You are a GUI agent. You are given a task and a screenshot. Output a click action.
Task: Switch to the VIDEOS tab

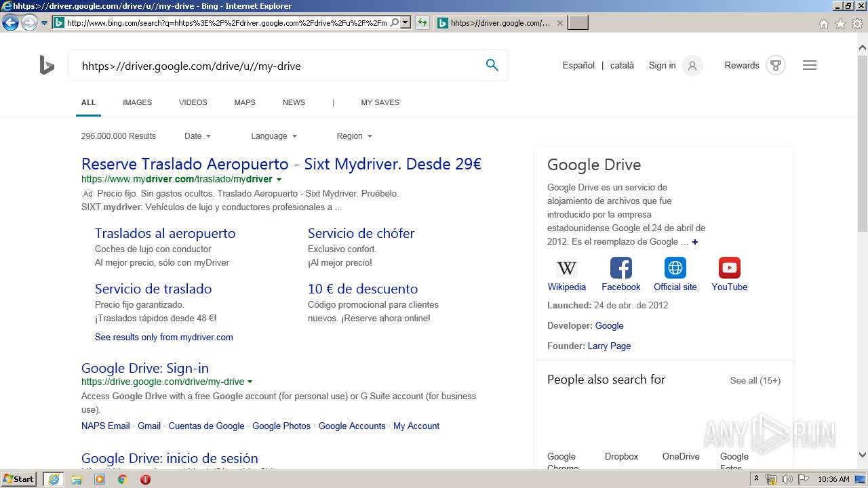click(193, 102)
